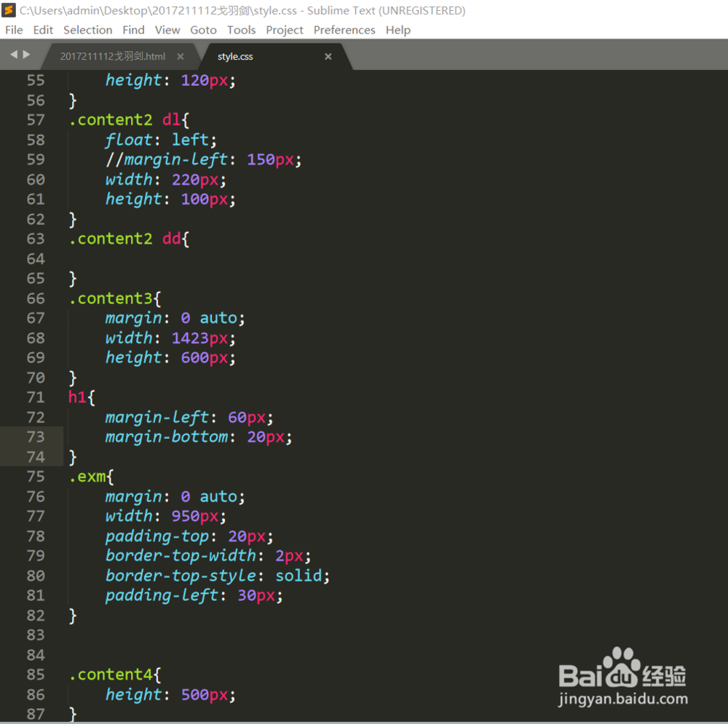Screen dimensions: 728x724
Task: Click 'margin: 0 auto;' on line 67
Action: pos(175,318)
